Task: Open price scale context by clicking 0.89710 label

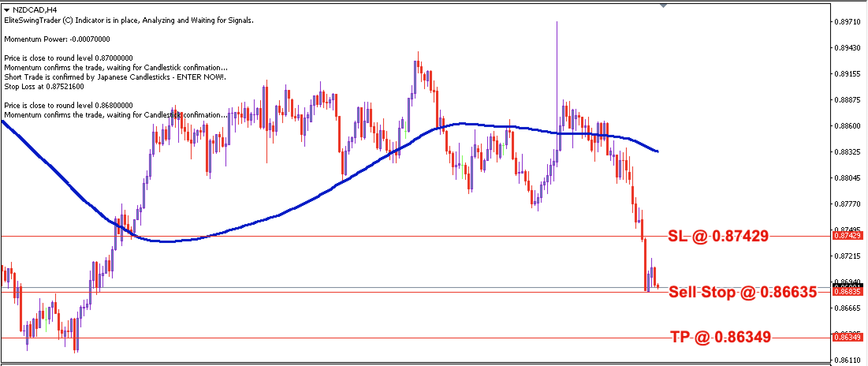Action: click(x=847, y=22)
